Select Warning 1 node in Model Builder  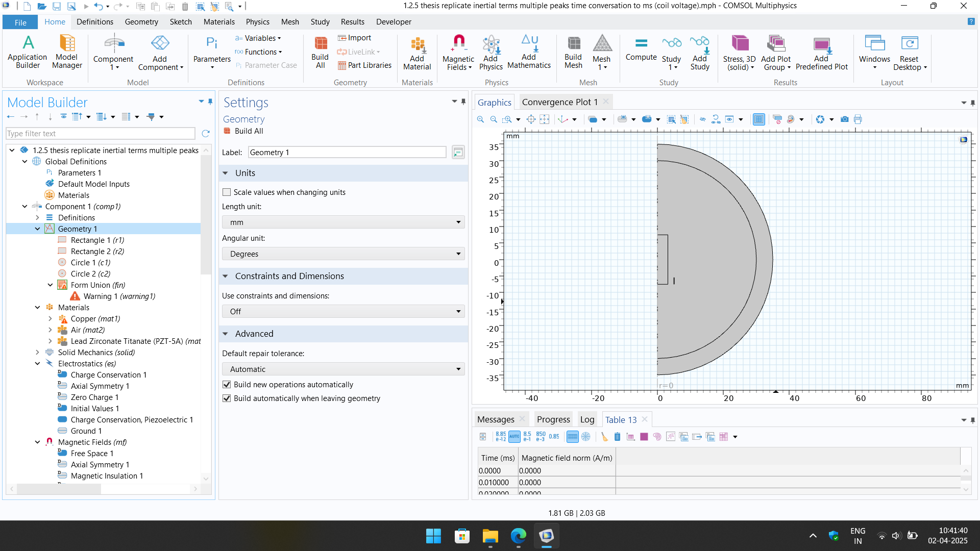[x=119, y=296]
